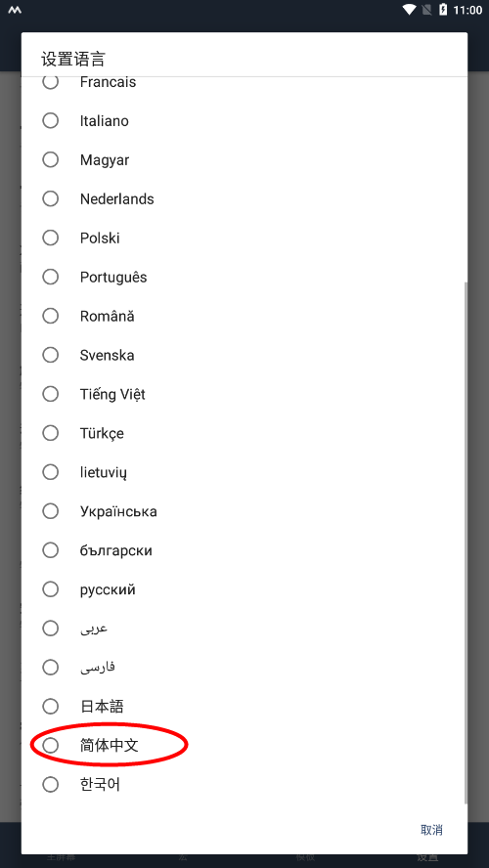Select the Română option
Screen dimensions: 489x868
coord(244,316)
